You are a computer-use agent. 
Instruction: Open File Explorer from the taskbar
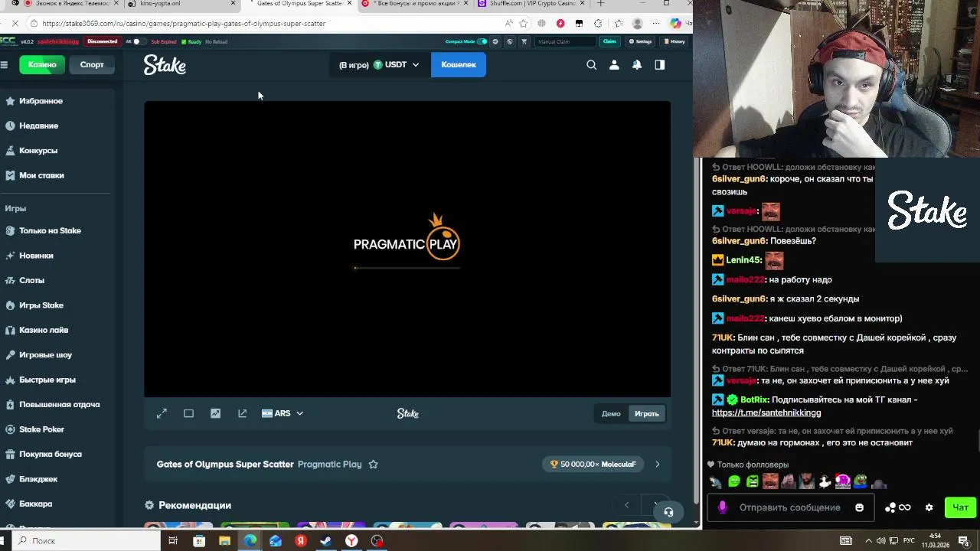pyautogui.click(x=224, y=541)
